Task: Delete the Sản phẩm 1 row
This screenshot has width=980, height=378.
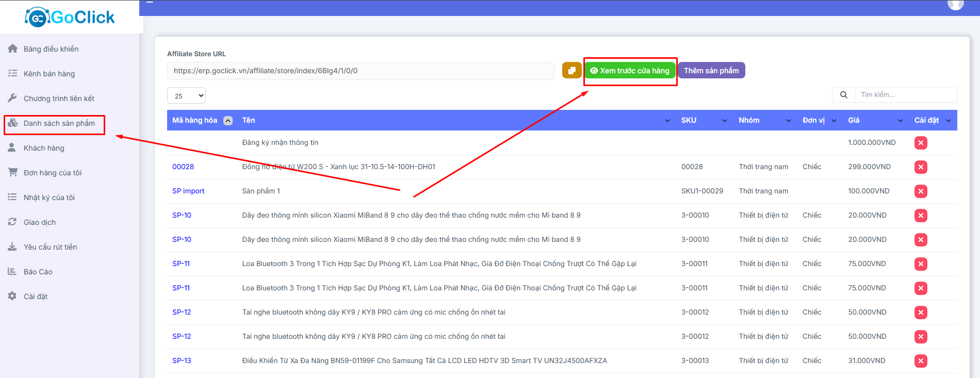Action: point(921,191)
